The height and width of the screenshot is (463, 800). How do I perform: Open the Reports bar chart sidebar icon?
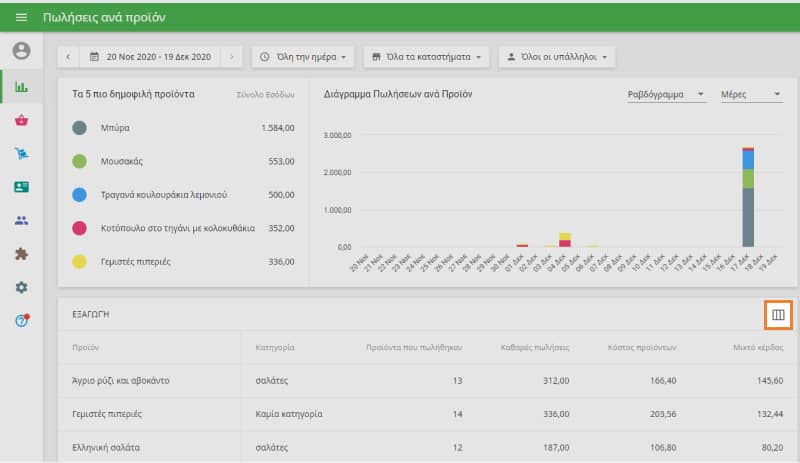tap(21, 87)
